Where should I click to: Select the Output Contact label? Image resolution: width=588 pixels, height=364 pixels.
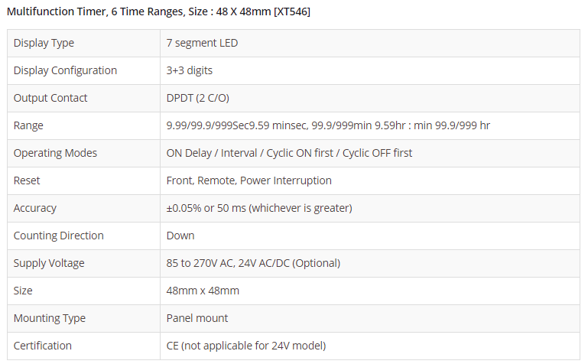point(50,98)
